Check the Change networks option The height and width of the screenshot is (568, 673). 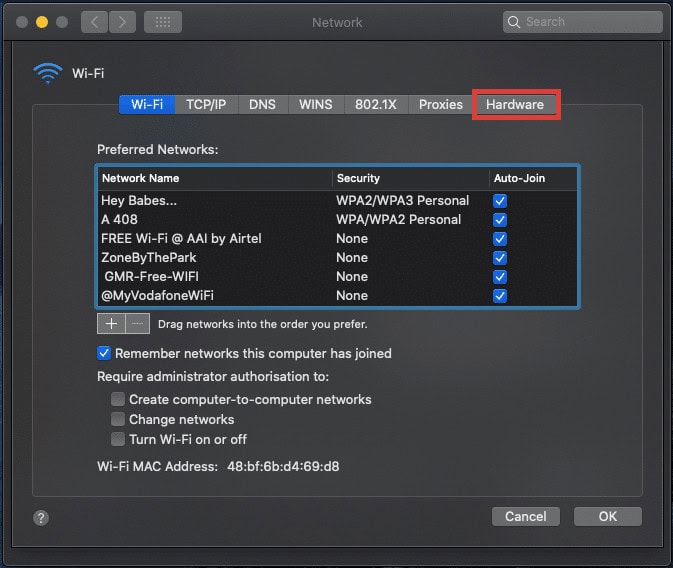[118, 419]
